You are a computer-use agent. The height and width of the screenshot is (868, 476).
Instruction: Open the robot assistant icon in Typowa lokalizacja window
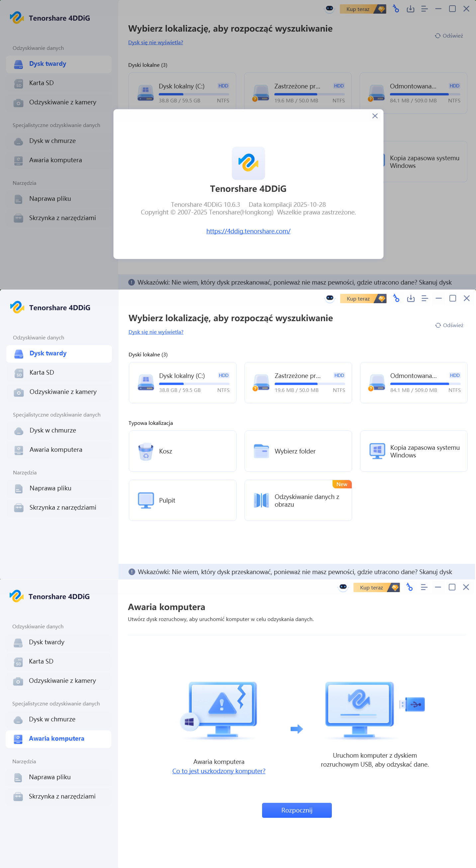coord(330,298)
